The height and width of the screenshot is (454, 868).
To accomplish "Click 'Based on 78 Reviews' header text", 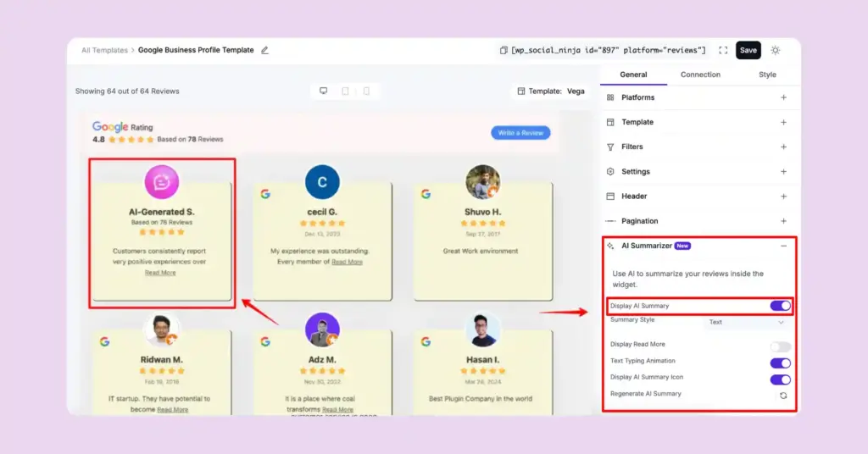I will point(190,140).
